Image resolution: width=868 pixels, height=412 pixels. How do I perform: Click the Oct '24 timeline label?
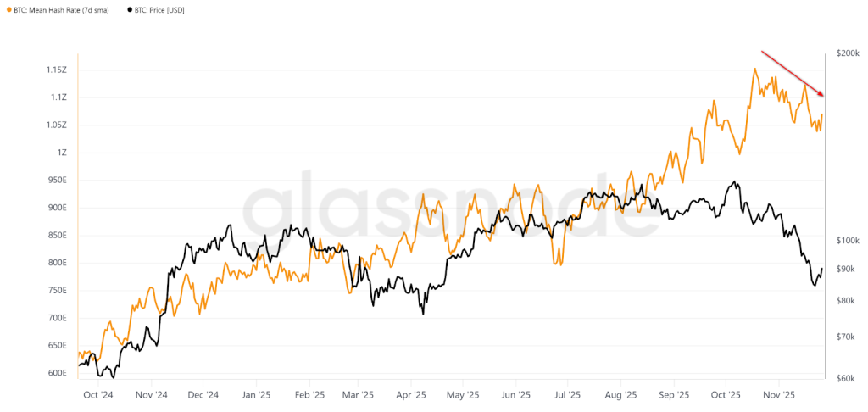click(x=98, y=395)
